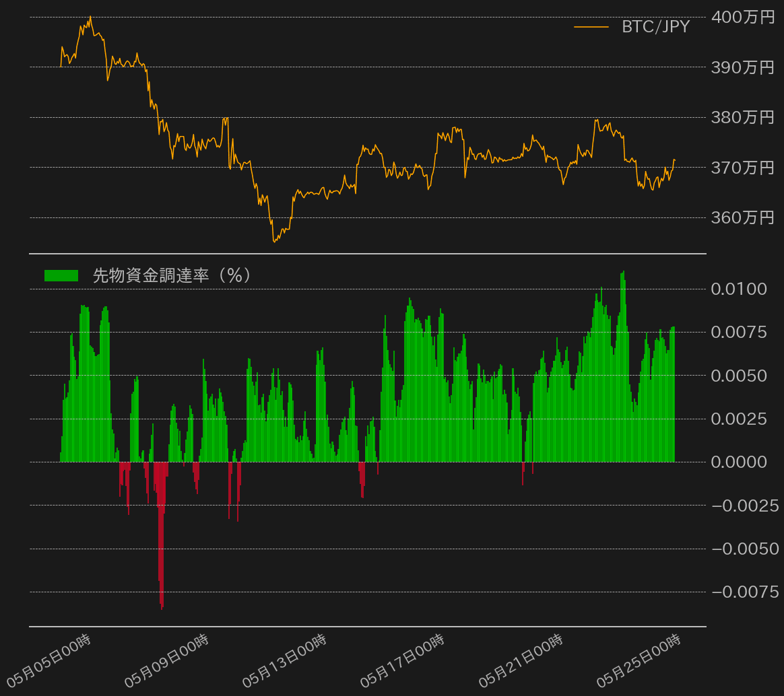Click the orange line sample in the BTC/JPY legend
Image resolution: width=784 pixels, height=696 pixels.
pos(591,27)
